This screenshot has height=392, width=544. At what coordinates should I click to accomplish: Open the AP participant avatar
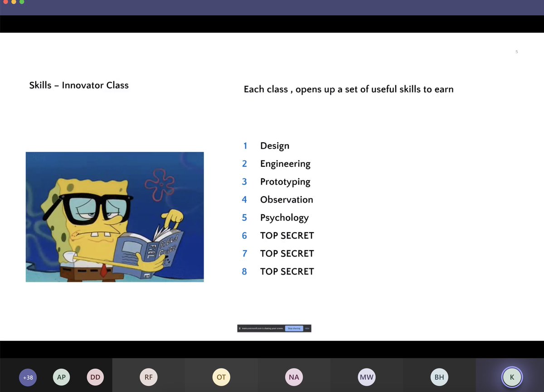(x=61, y=377)
